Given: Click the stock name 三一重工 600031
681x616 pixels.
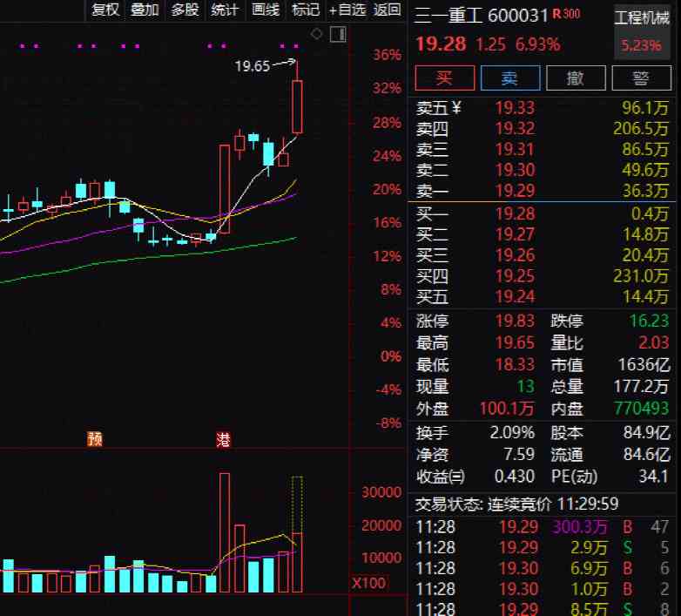Looking at the screenshot, I should click(x=482, y=16).
